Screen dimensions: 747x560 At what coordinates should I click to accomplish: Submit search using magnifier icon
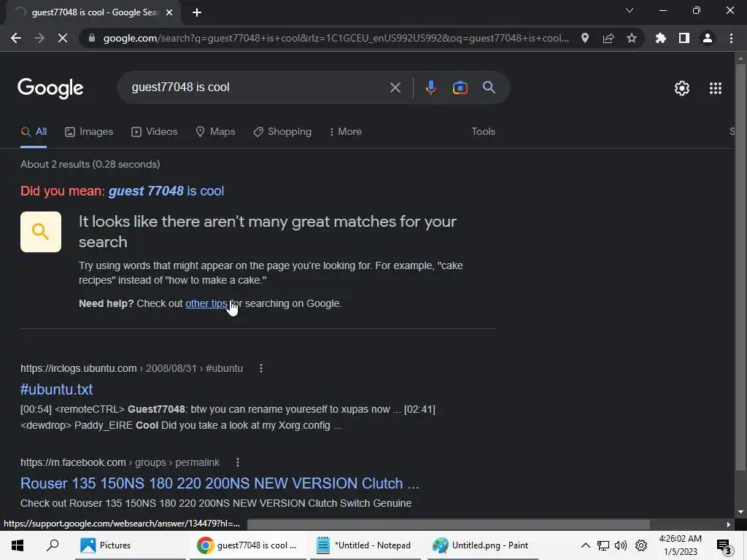489,87
